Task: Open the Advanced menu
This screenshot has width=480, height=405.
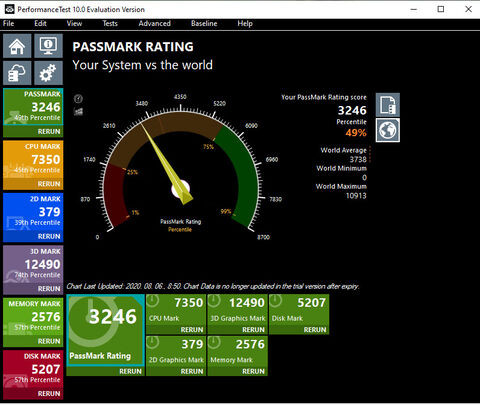Action: [x=154, y=23]
